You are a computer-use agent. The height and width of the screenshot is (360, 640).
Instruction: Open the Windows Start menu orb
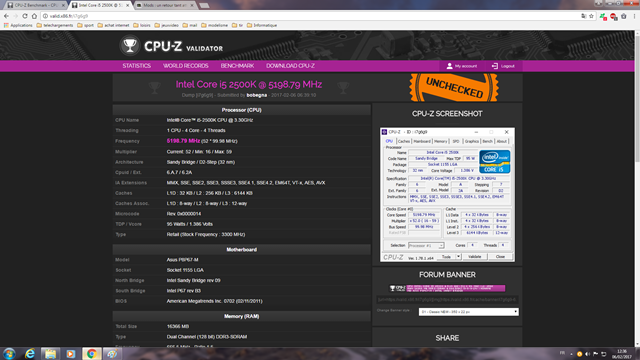(9, 353)
